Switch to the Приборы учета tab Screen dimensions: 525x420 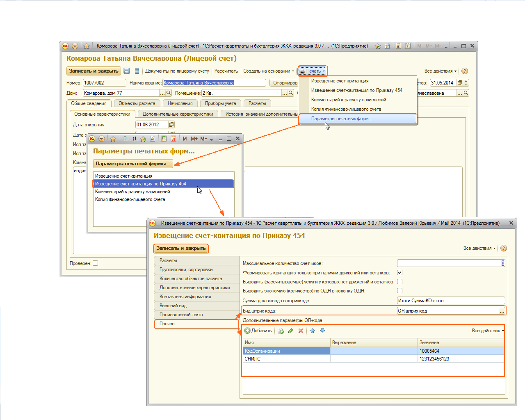tap(220, 103)
